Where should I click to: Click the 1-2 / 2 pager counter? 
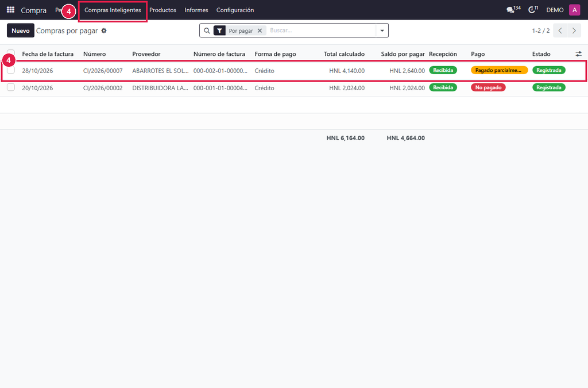tap(541, 31)
